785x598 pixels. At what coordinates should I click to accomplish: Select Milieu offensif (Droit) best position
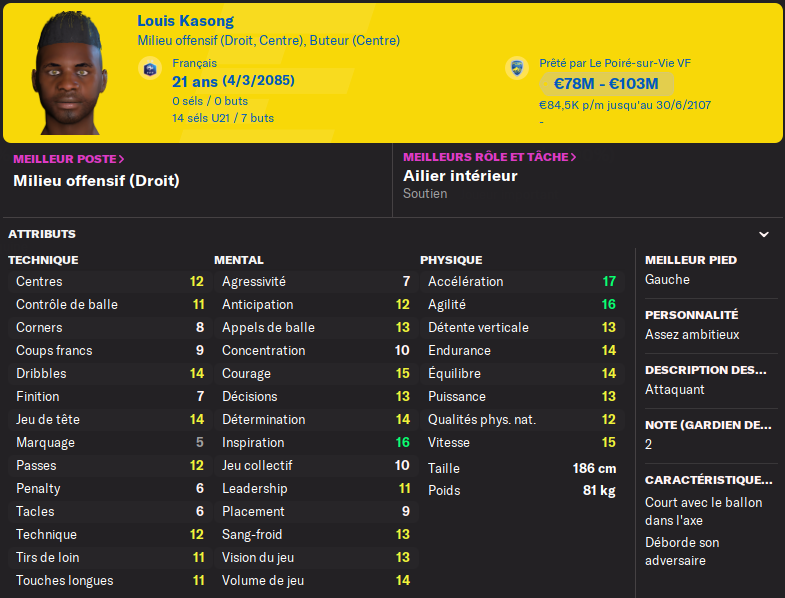(96, 181)
